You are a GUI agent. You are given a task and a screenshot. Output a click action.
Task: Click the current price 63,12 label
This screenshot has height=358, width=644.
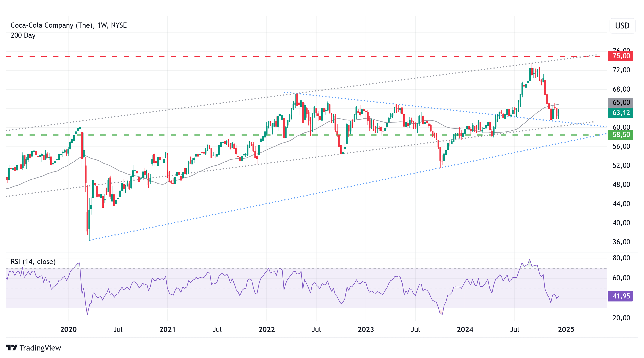click(x=620, y=113)
